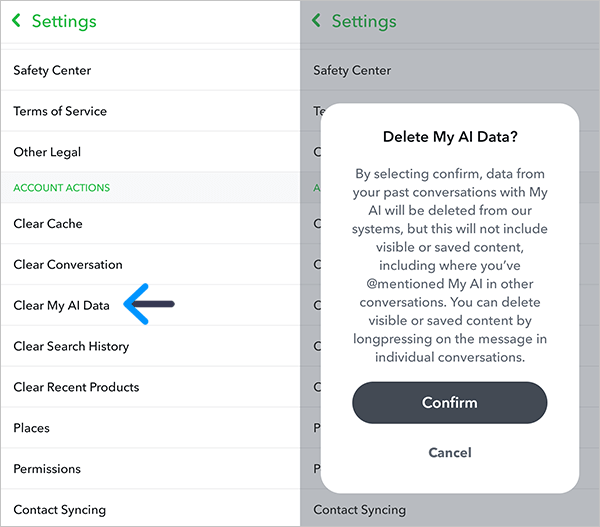Open the Other Legal entry
Screen dimensions: 600x527
click(47, 152)
